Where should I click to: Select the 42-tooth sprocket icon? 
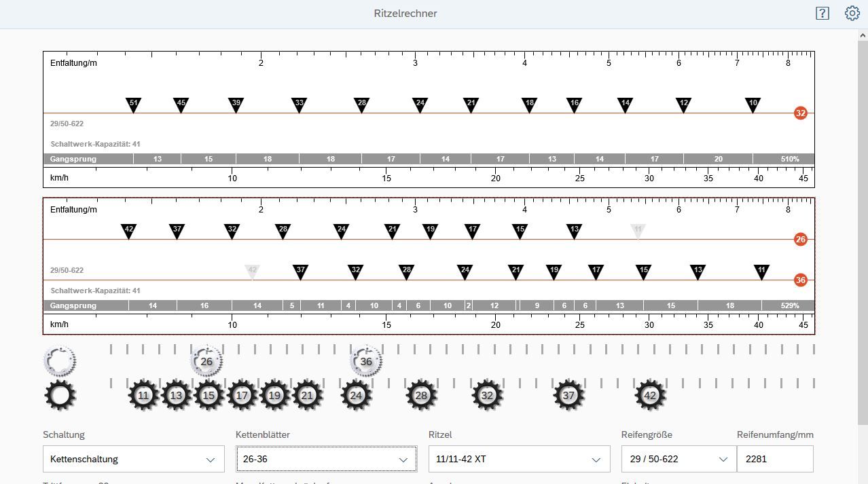coord(650,396)
